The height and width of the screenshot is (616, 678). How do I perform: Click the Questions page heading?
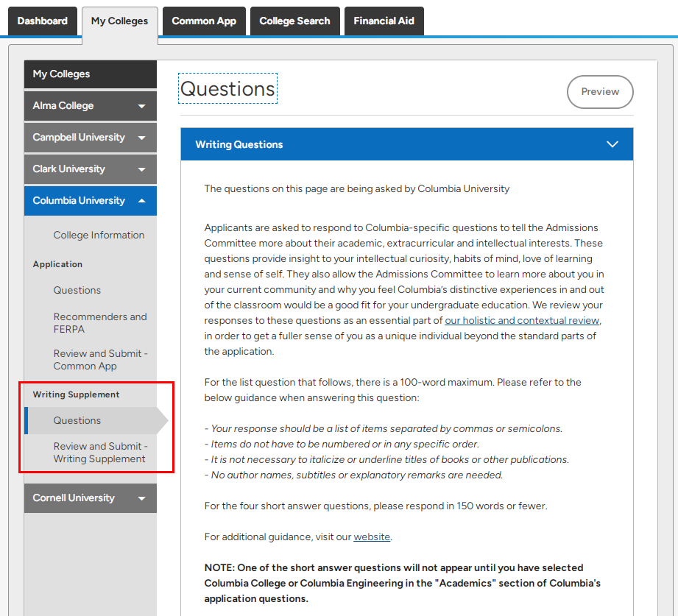[227, 88]
